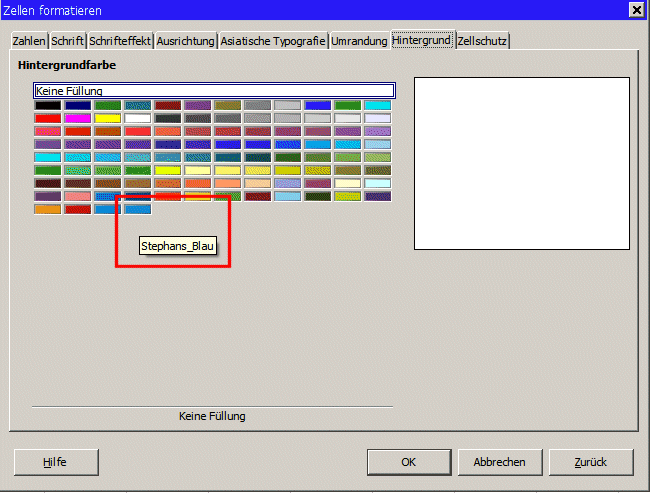Choose the 'Keine Füllung' option above the swatches

click(x=213, y=91)
